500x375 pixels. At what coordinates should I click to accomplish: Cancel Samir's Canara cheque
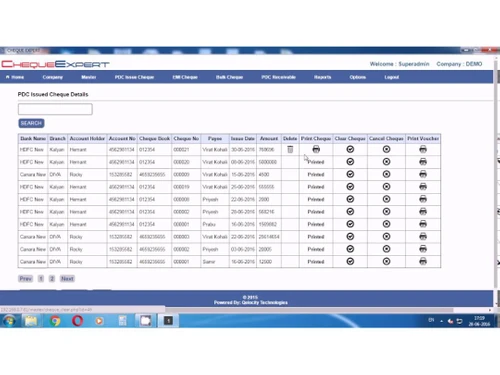click(386, 261)
